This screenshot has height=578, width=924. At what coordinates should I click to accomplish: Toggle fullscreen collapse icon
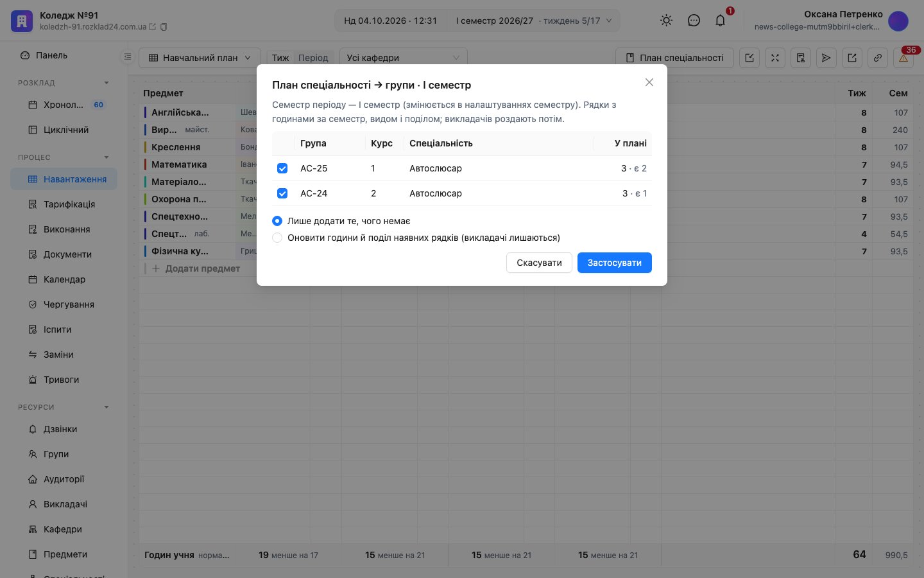click(775, 58)
